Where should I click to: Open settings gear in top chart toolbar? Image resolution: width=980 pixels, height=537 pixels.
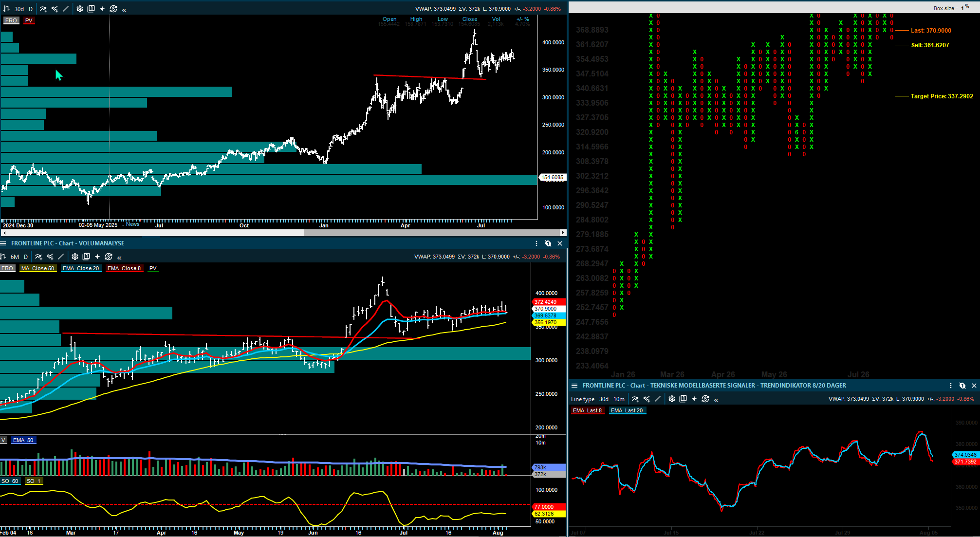click(80, 9)
